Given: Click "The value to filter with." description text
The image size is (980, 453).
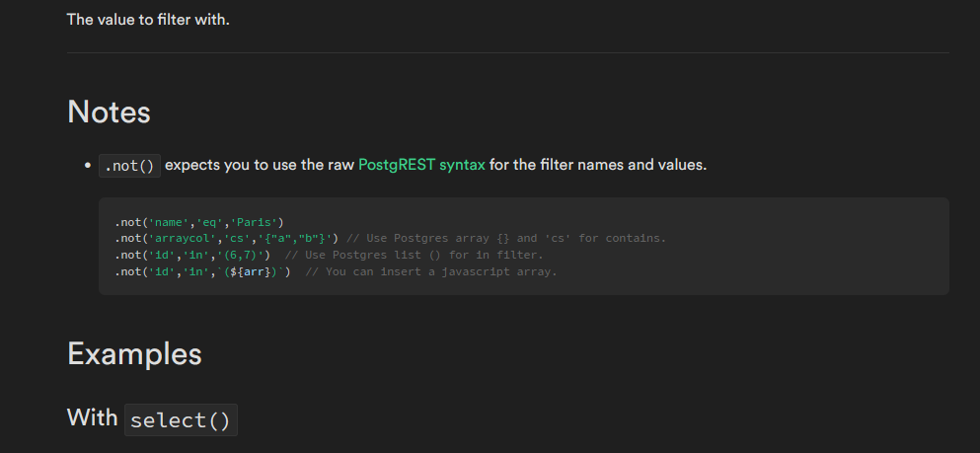Looking at the screenshot, I should point(148,19).
